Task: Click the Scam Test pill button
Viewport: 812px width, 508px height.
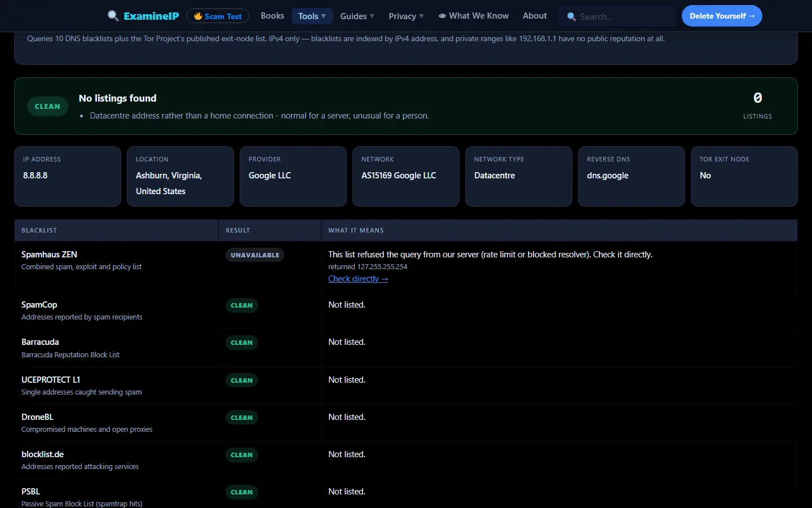Action: 218,16
